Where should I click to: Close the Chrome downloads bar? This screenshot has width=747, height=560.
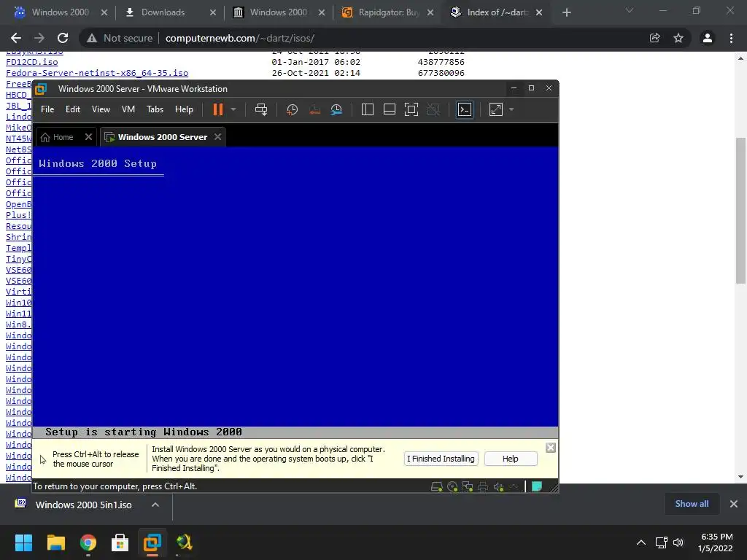(734, 504)
